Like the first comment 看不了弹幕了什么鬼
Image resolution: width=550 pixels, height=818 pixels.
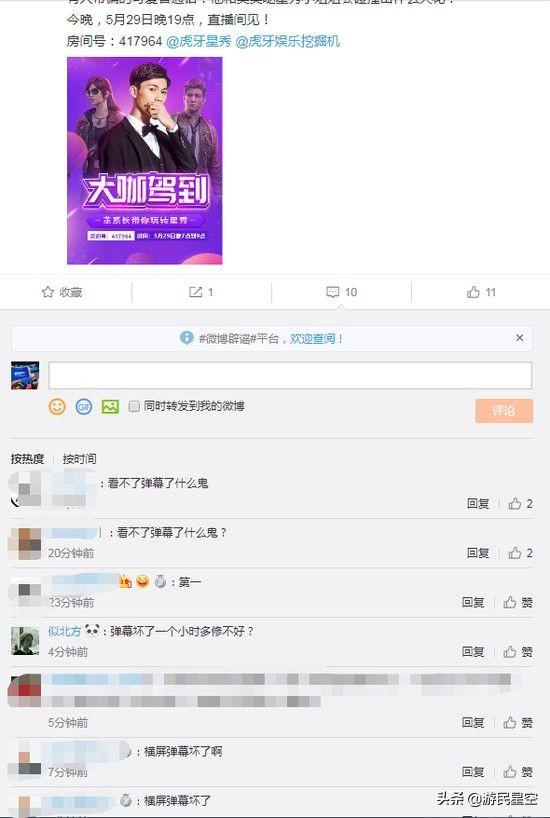click(515, 503)
